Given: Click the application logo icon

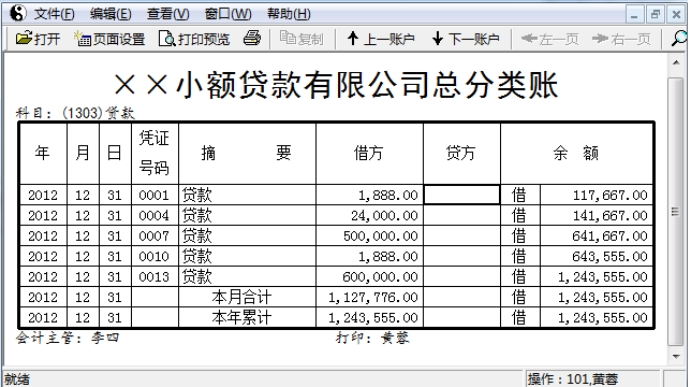Looking at the screenshot, I should pyautogui.click(x=18, y=13).
